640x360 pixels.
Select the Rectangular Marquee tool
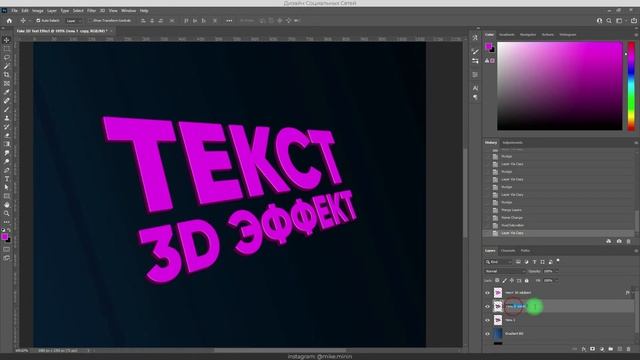point(7,49)
